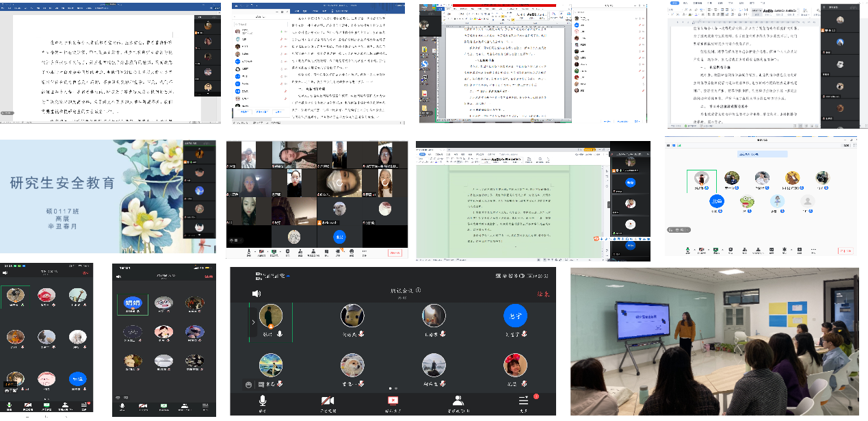Screen dimensions: 868x421
Task: Click the speaker icon in the wide landscape meeting window
Action: tap(257, 294)
